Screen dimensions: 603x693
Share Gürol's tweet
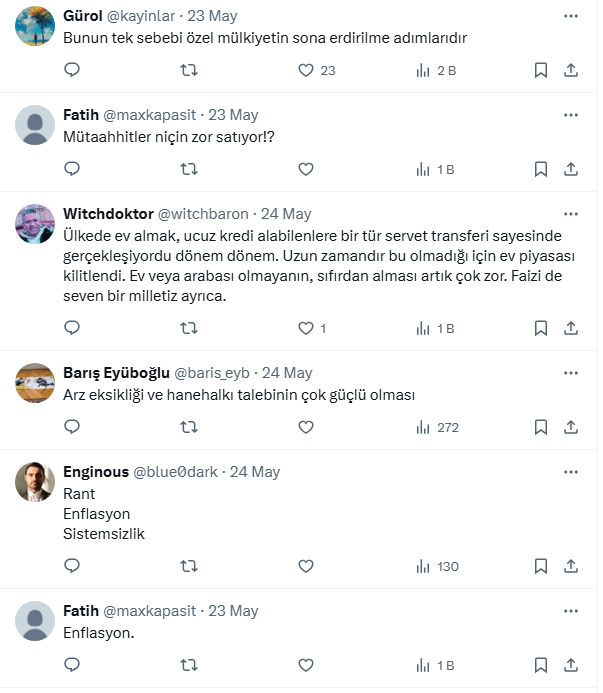[571, 70]
